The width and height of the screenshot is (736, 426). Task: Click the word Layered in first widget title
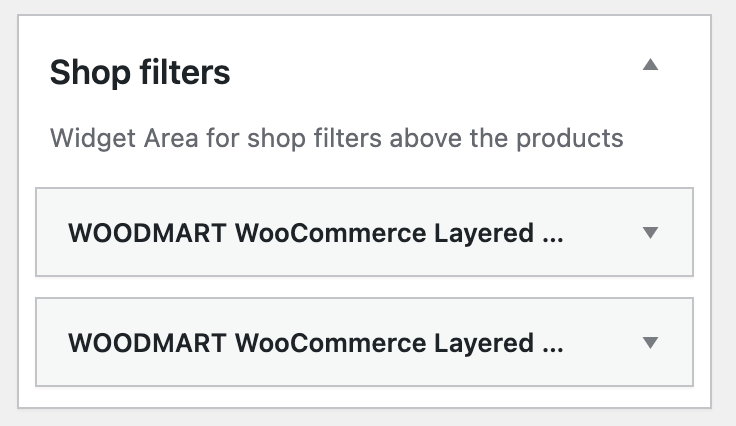(x=484, y=234)
